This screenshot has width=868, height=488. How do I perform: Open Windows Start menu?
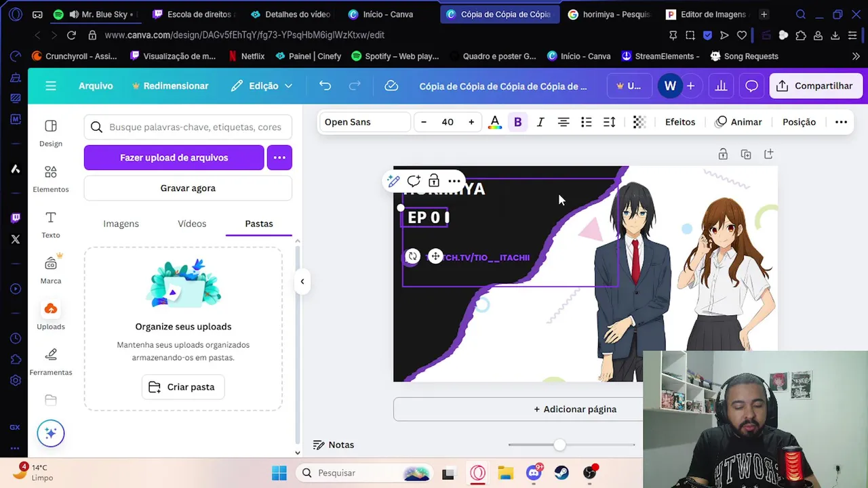pos(279,473)
